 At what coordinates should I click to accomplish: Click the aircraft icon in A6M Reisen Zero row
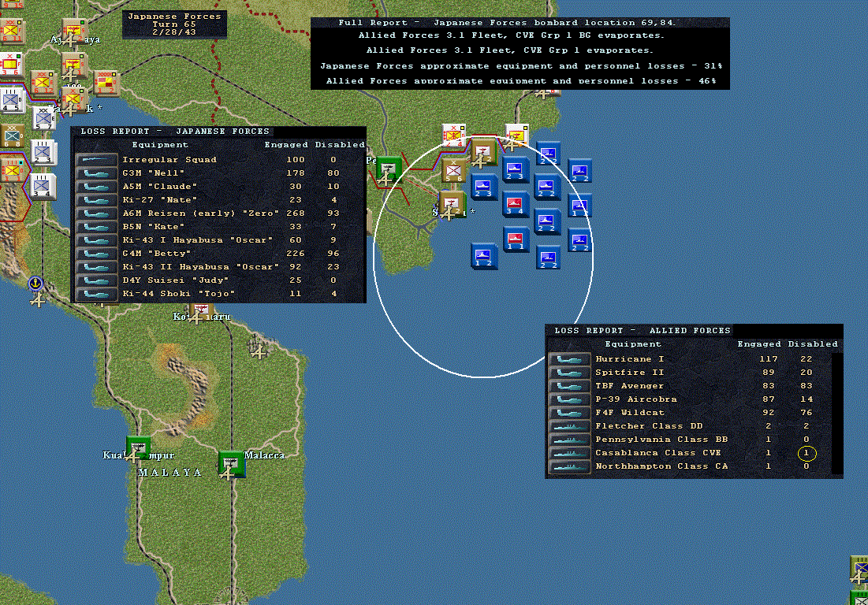(96, 213)
